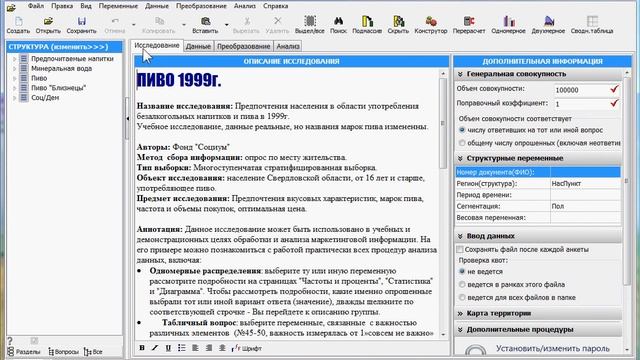Expand the 'Карта территории' section
Image resolution: width=640 pixels, height=360 pixels.
click(460, 313)
